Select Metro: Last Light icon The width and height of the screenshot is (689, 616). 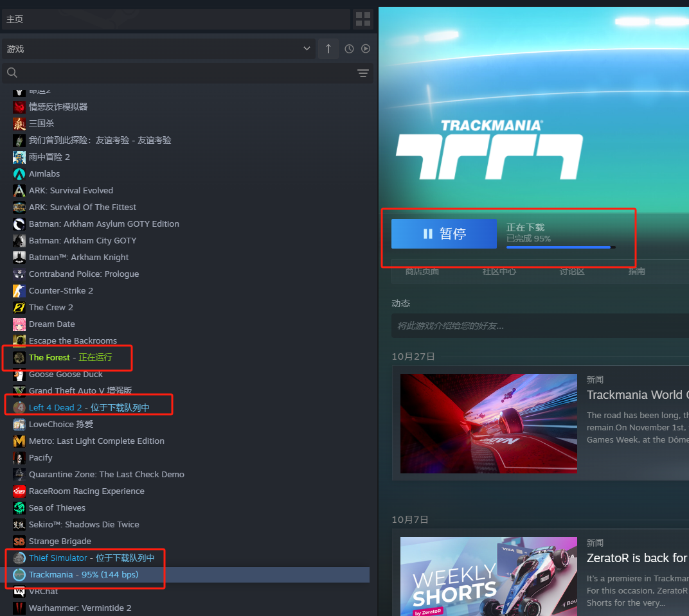(x=19, y=441)
